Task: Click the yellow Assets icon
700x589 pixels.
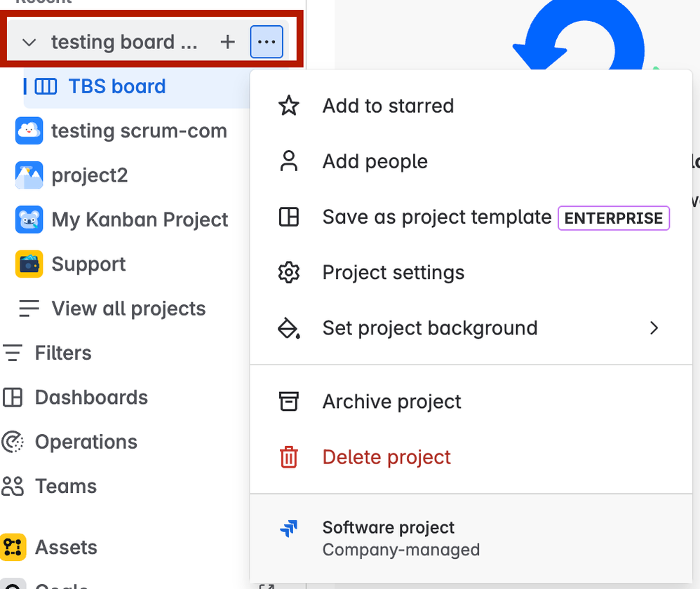Action: coord(13,547)
